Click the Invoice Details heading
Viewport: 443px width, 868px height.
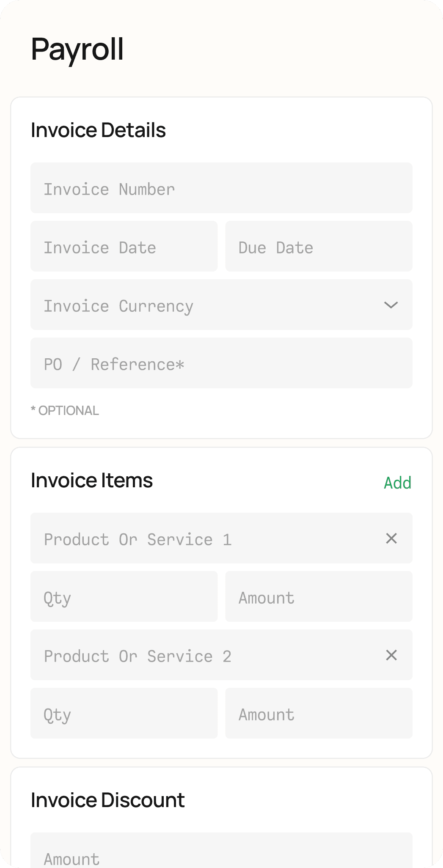pos(98,130)
